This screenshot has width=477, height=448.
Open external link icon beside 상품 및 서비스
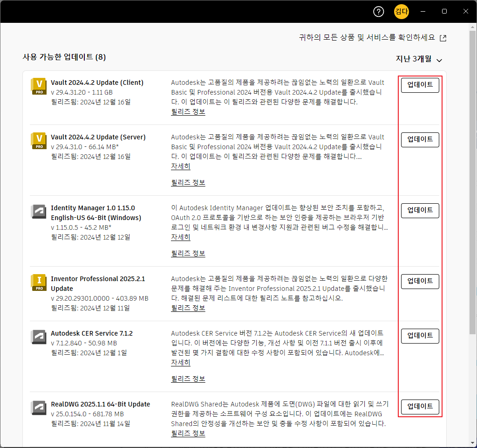point(443,38)
